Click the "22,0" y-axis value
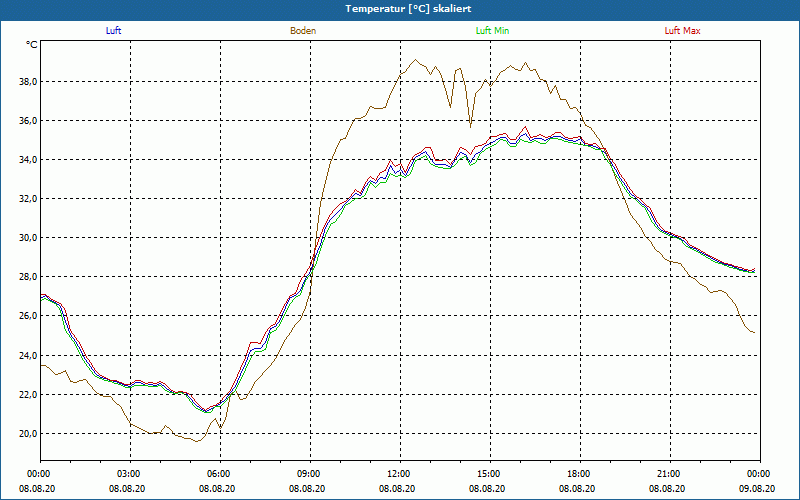 [x=29, y=395]
